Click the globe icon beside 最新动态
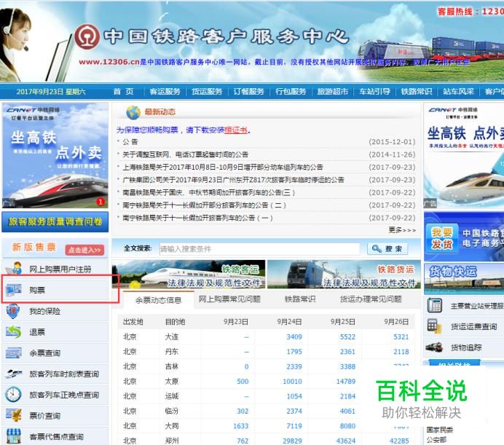 point(133,112)
